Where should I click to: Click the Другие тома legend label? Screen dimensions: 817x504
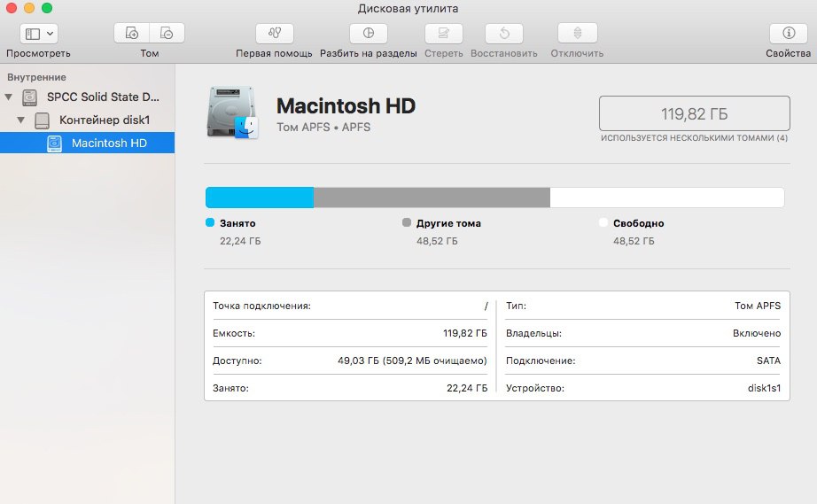448,223
